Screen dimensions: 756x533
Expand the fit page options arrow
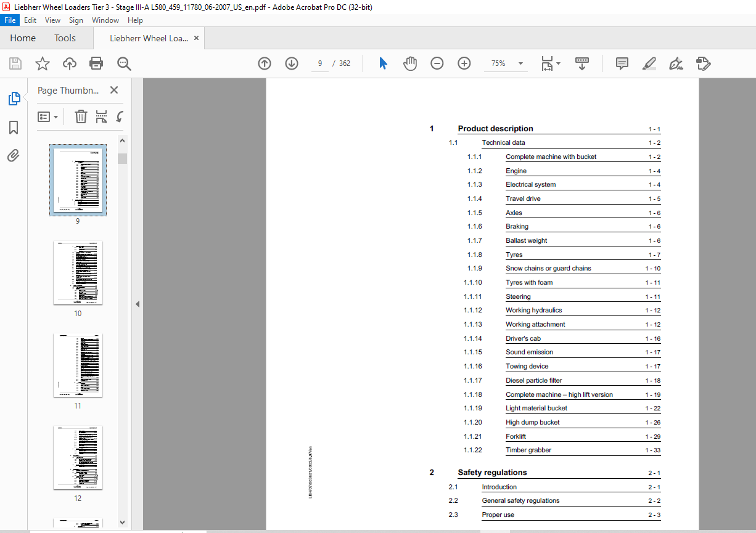coord(558,63)
